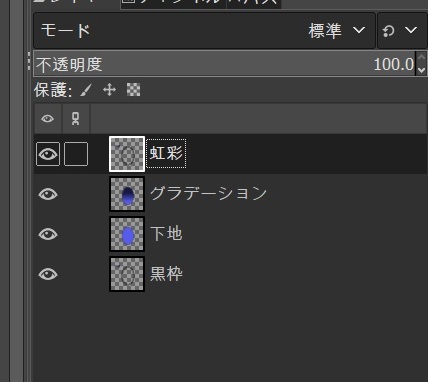Select the 下地 layer
The width and height of the screenshot is (428, 382).
(x=230, y=234)
